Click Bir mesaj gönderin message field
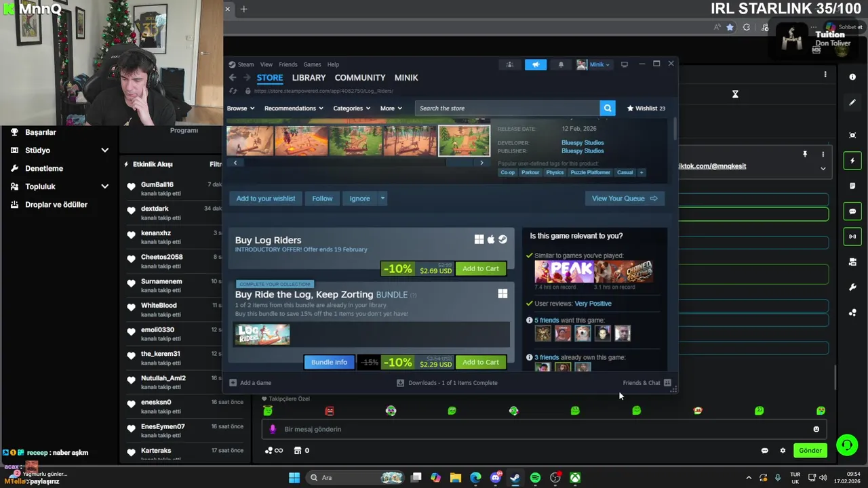868x488 pixels. [542, 429]
